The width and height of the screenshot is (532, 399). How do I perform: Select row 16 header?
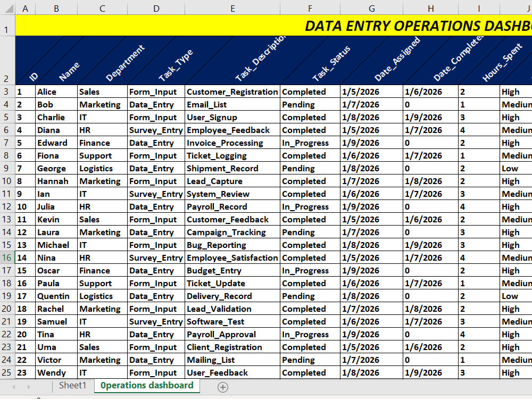6,257
